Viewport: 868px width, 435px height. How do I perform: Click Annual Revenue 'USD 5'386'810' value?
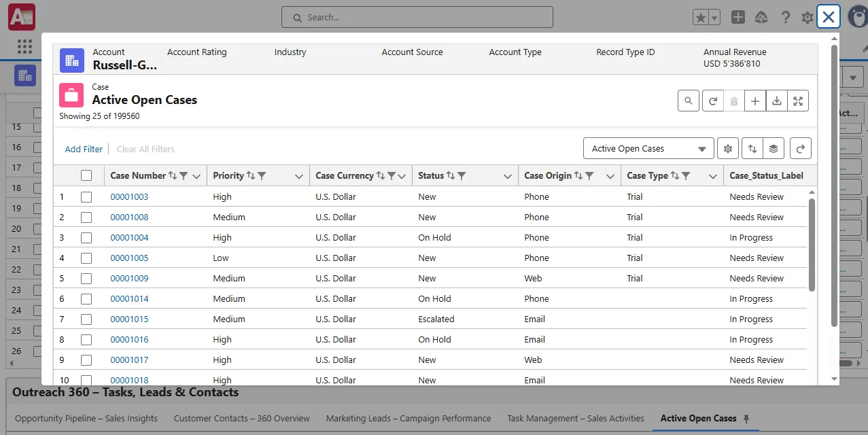coord(732,64)
